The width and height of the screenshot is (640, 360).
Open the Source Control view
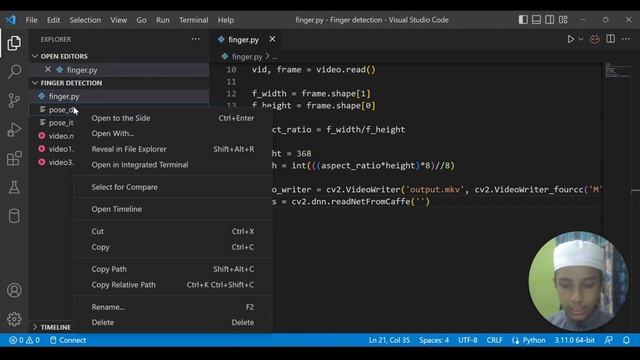tap(14, 100)
